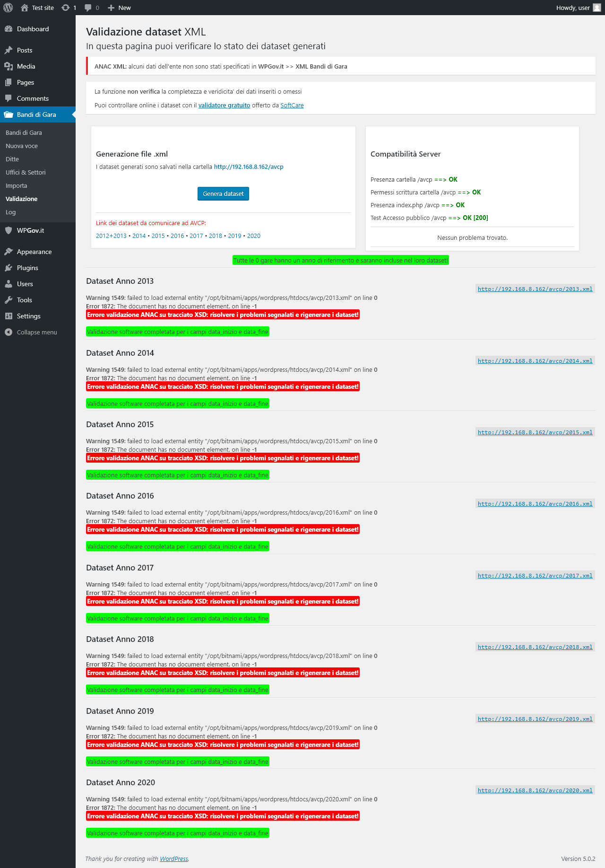This screenshot has width=605, height=868.
Task: Open the 2014 dataset year link
Action: pyautogui.click(x=139, y=236)
